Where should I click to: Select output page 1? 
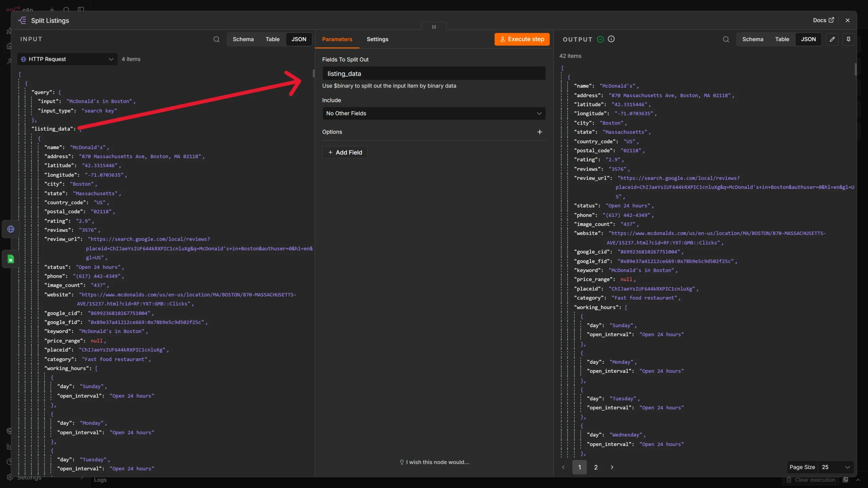579,467
